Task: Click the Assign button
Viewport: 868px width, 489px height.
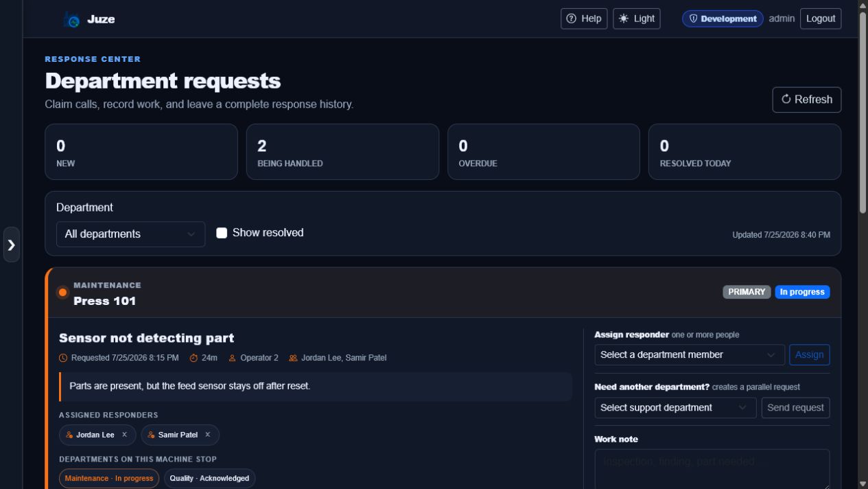Action: click(x=810, y=355)
